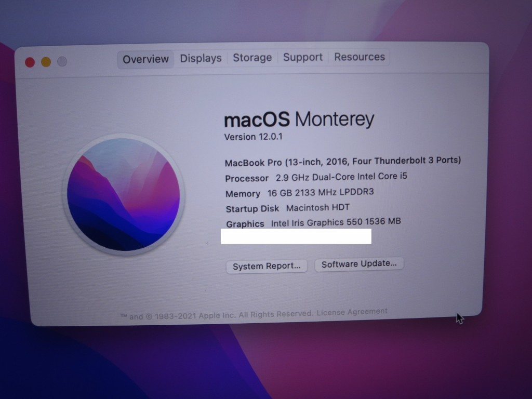Viewport: 532px width, 399px height.
Task: Select the Support tab
Action: click(x=303, y=57)
